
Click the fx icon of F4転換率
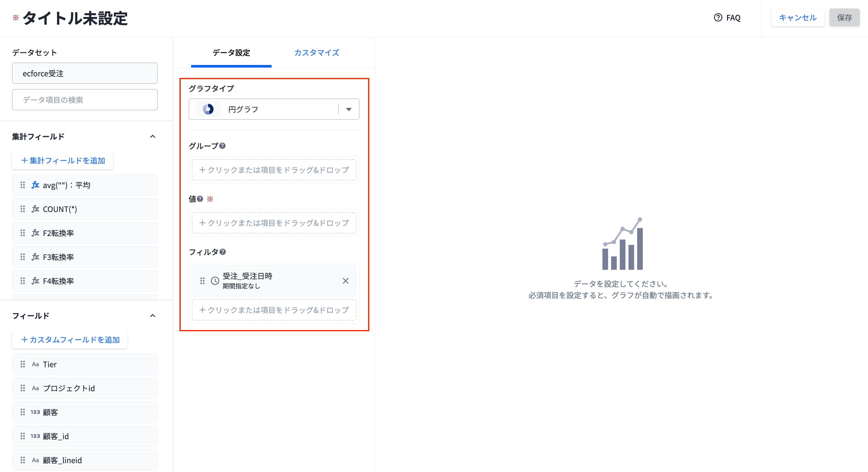click(x=35, y=281)
